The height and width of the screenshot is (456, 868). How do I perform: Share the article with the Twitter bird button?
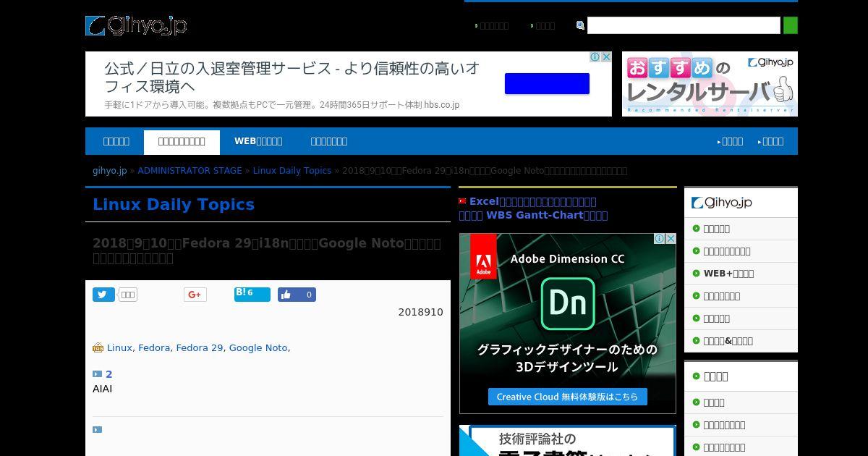click(103, 295)
